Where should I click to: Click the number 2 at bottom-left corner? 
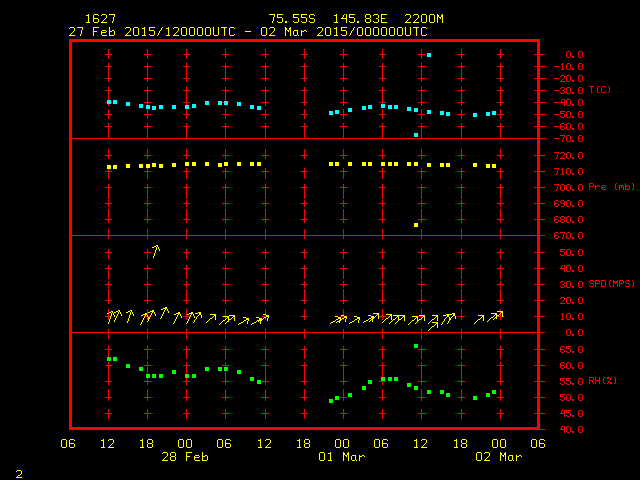[x=18, y=471]
